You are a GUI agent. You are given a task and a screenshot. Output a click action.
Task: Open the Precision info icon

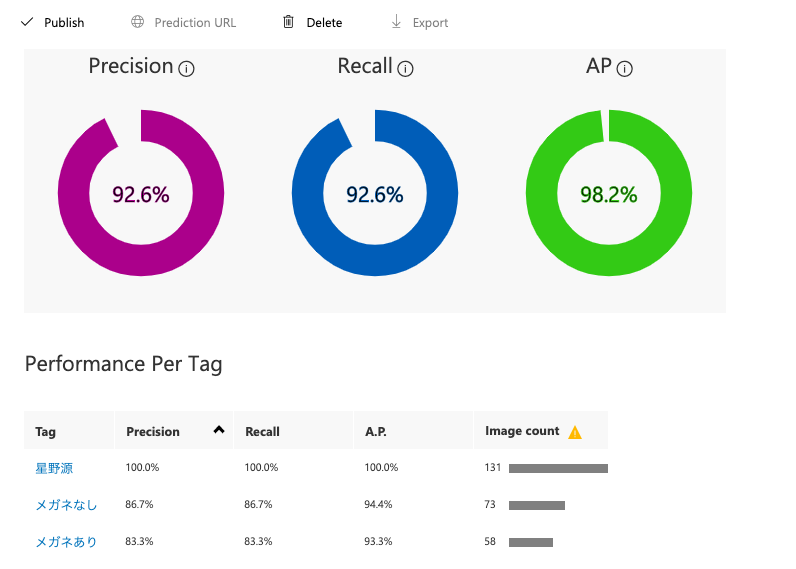coord(186,69)
